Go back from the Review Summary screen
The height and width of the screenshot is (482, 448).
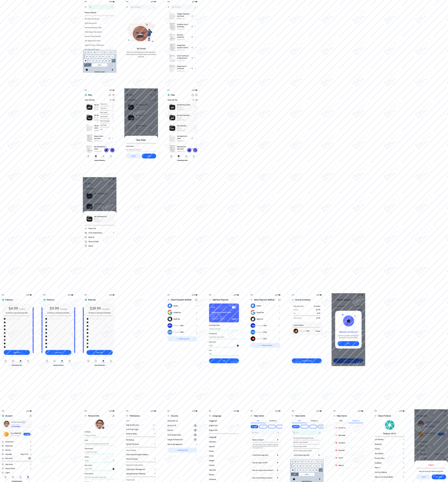293,300
